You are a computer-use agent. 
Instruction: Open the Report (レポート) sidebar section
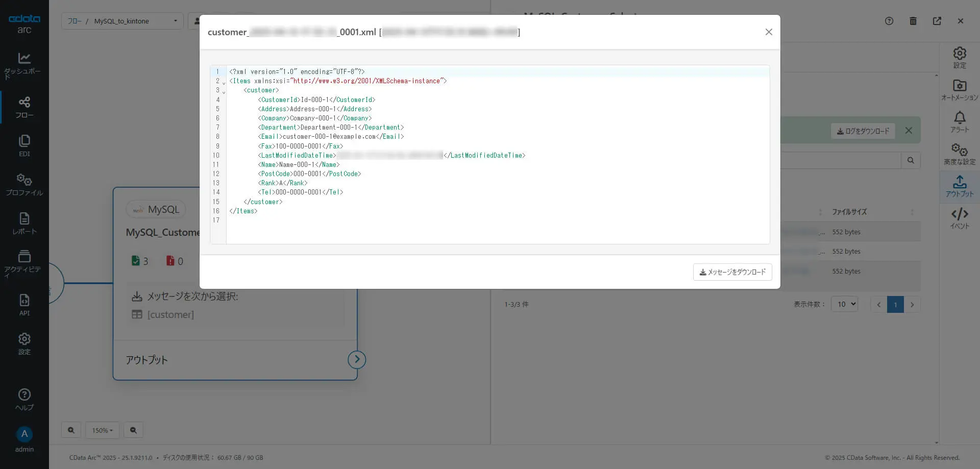[24, 224]
